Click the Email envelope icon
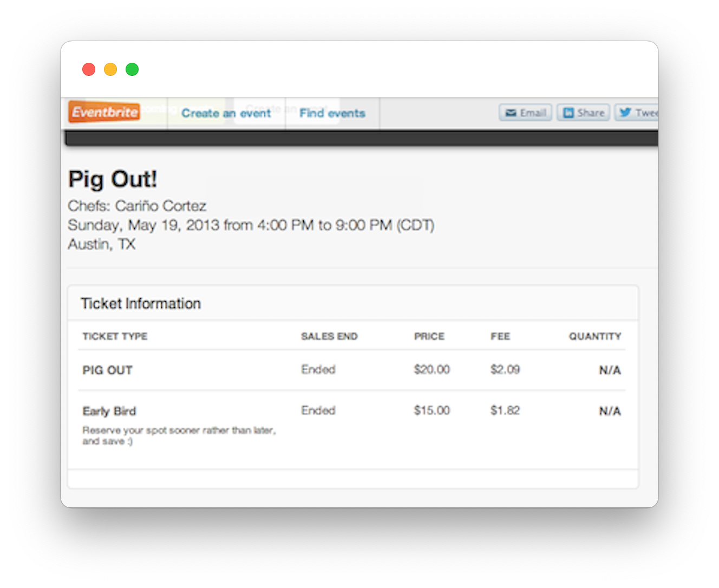719x588 pixels. tap(511, 113)
